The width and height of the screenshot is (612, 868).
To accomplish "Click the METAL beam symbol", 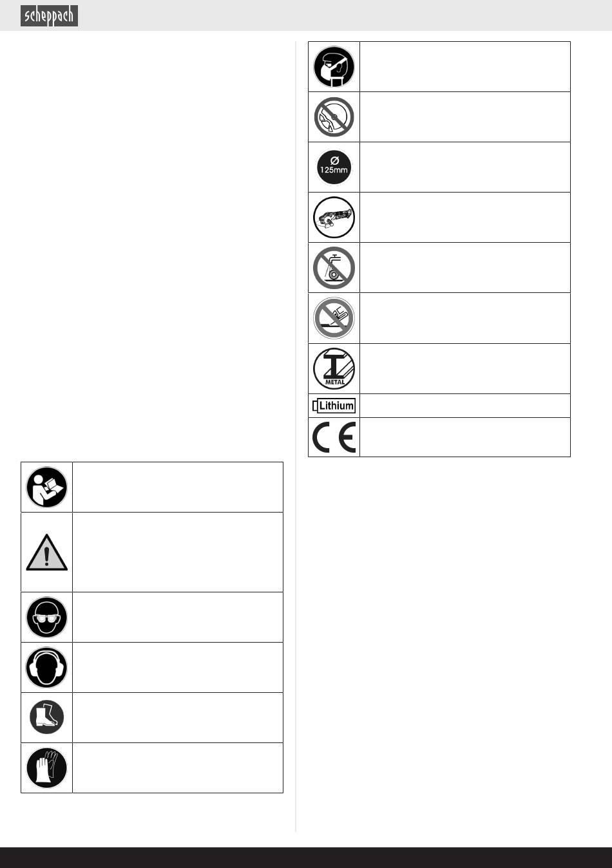I will tap(334, 368).
